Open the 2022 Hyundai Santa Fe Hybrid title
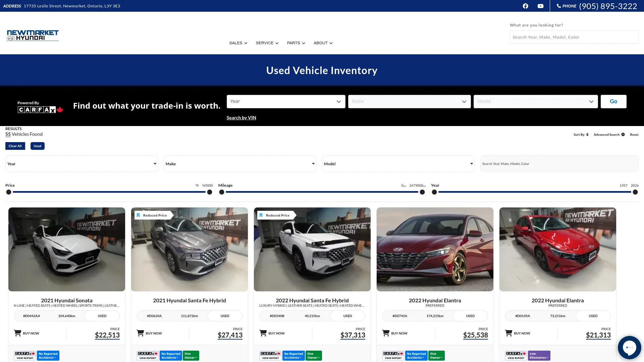The image size is (644, 362). point(312,301)
